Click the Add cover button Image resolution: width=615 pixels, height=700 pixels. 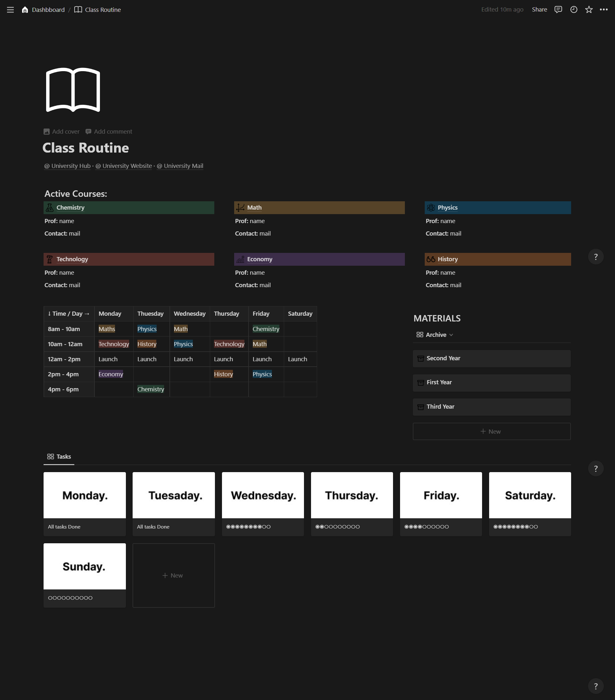click(61, 131)
